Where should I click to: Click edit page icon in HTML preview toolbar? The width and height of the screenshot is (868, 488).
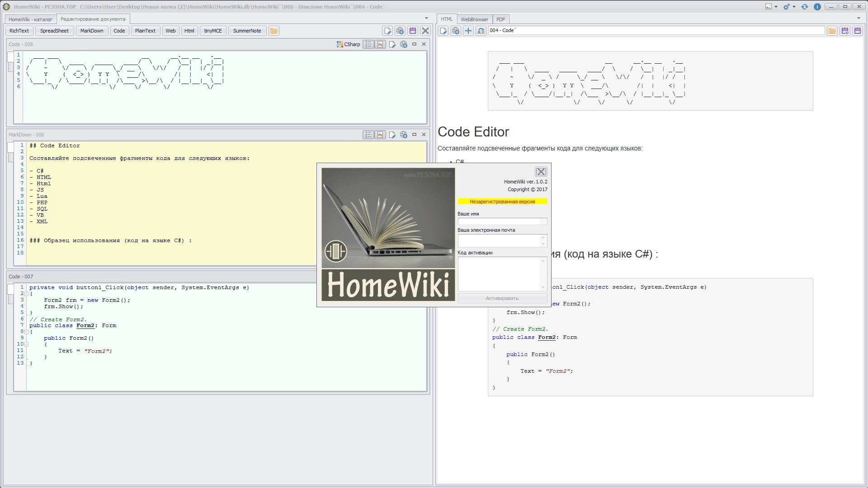click(443, 31)
